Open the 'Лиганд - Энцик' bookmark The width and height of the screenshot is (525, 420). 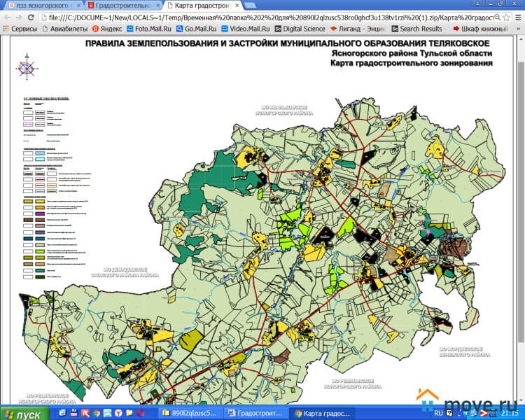coord(358,29)
